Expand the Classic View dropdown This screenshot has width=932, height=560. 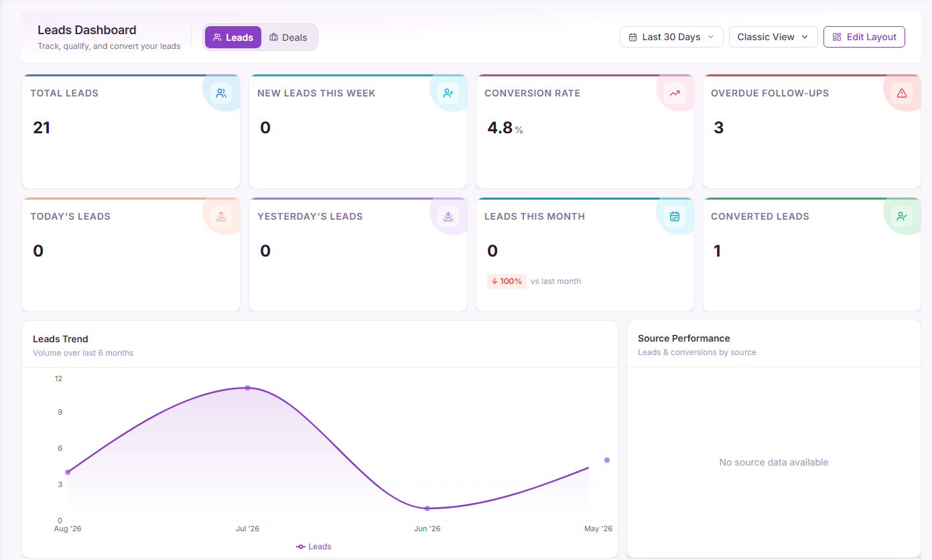coord(773,37)
